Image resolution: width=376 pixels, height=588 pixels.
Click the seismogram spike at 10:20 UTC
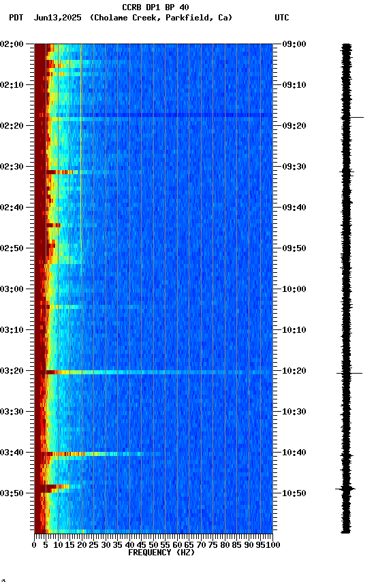pos(349,374)
